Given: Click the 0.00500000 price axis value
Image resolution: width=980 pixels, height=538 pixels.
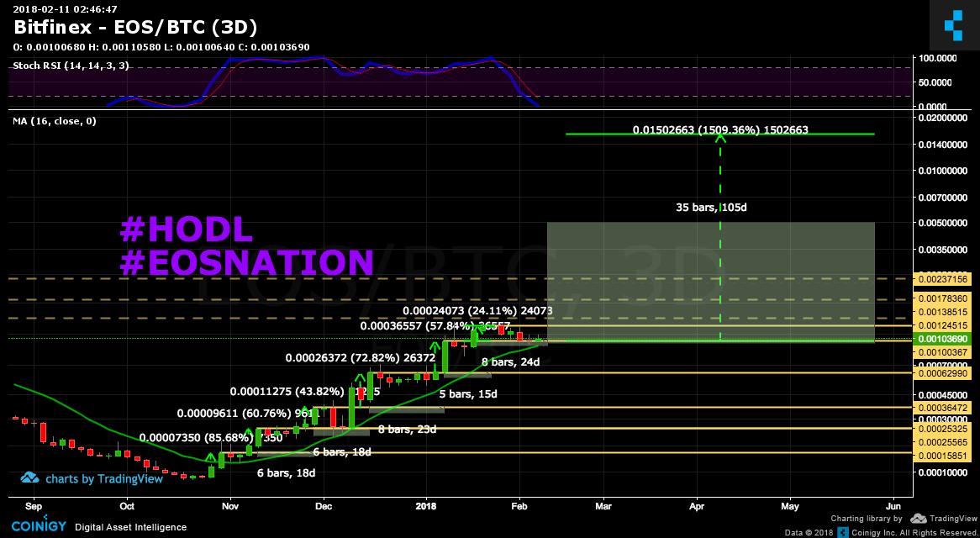Looking at the screenshot, I should 942,223.
